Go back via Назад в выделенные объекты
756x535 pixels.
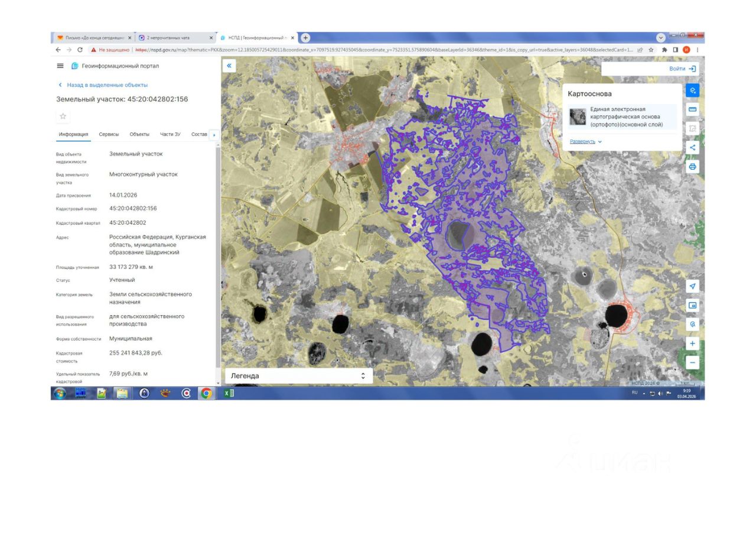(x=102, y=85)
